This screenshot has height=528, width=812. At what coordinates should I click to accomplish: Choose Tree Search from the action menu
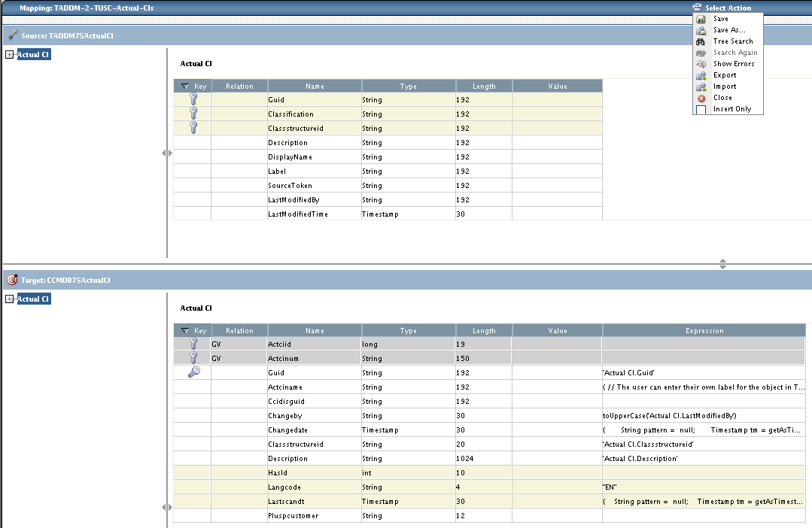point(733,41)
